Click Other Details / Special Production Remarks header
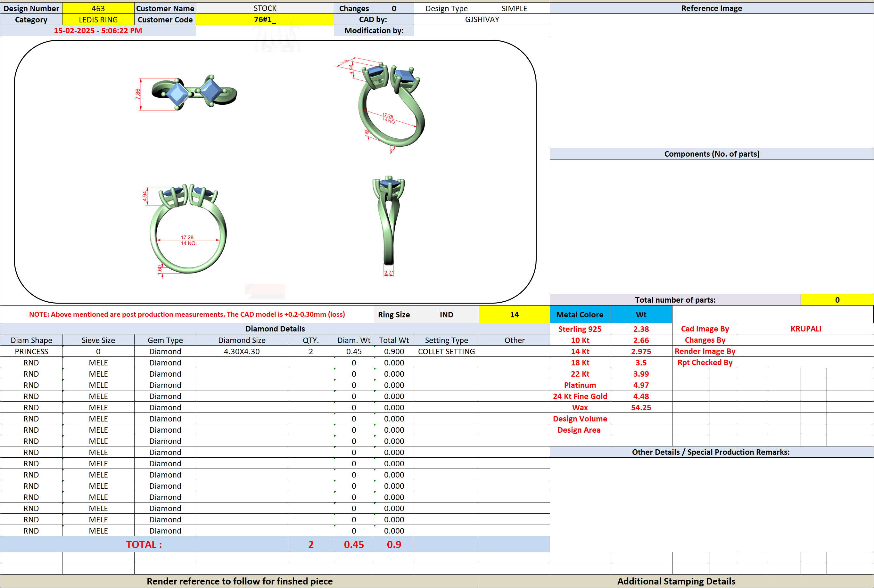 click(x=712, y=452)
